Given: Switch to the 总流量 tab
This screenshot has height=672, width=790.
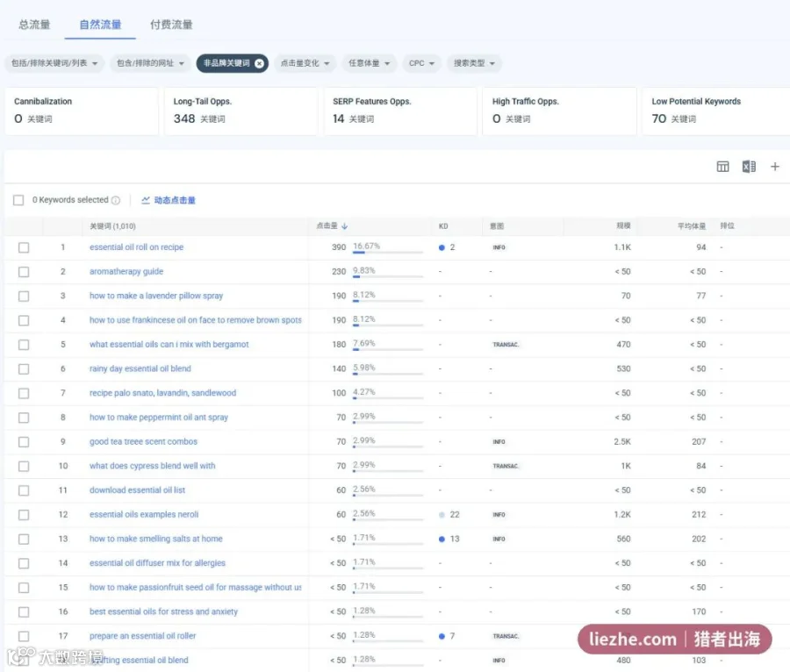Looking at the screenshot, I should (x=34, y=25).
